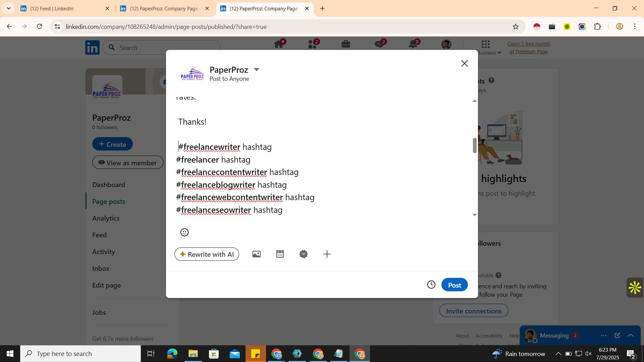The height and width of the screenshot is (362, 644).
Task: Click the post editor scrollbar thumb
Action: click(475, 145)
